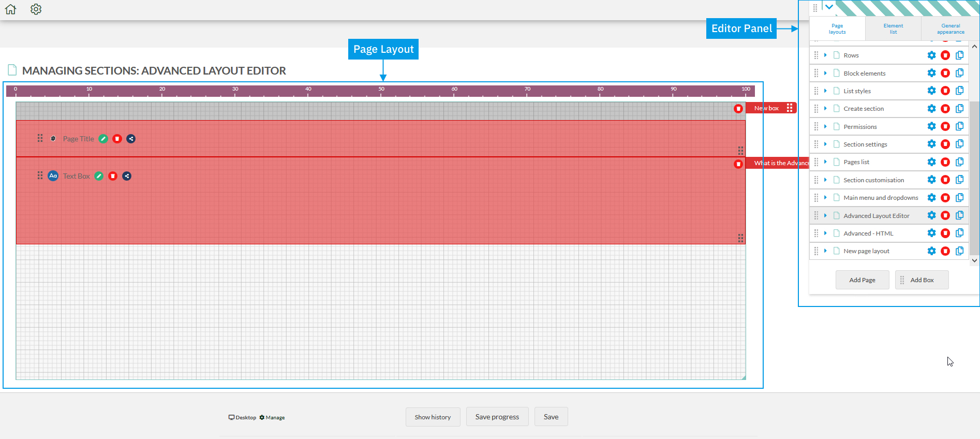The width and height of the screenshot is (980, 439).
Task: Delete the New page layout entry
Action: [x=945, y=251]
